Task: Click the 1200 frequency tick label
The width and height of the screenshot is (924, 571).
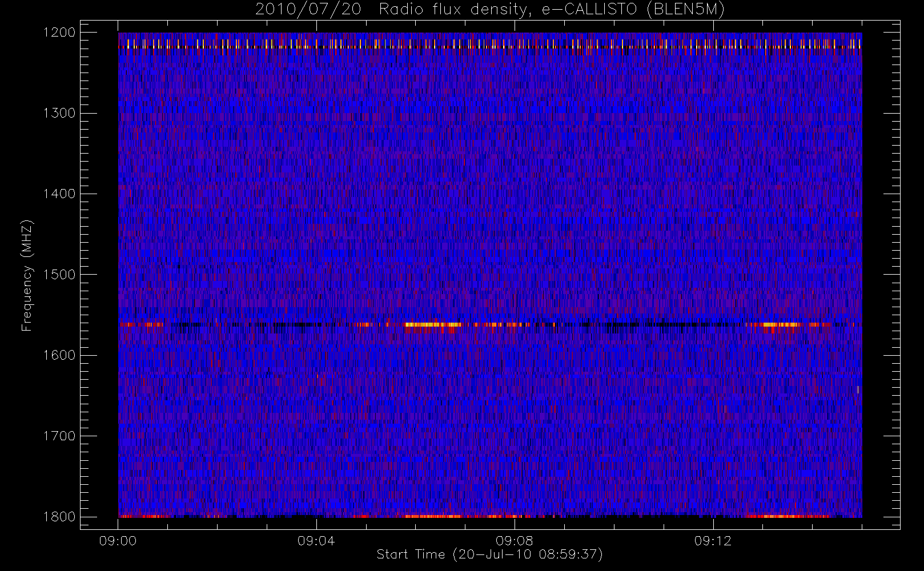Action: pos(59,33)
